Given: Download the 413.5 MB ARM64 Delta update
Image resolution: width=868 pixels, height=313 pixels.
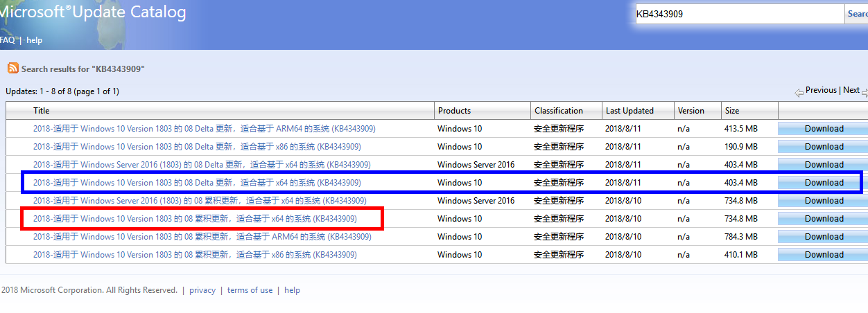Looking at the screenshot, I should pyautogui.click(x=823, y=129).
